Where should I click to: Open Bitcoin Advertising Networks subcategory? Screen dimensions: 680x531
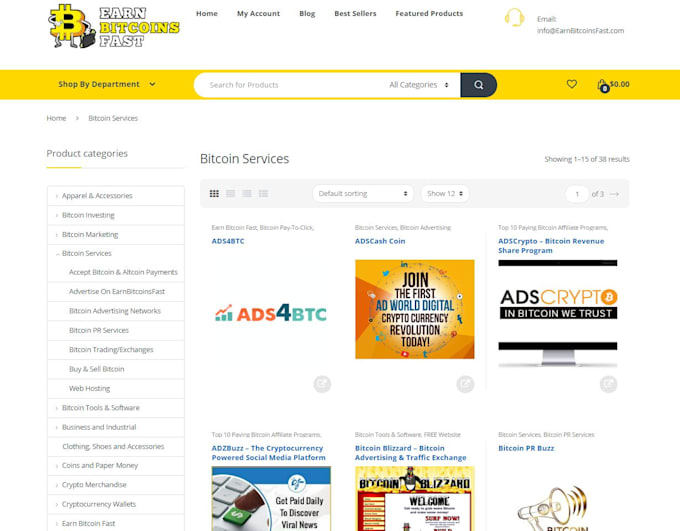point(114,311)
